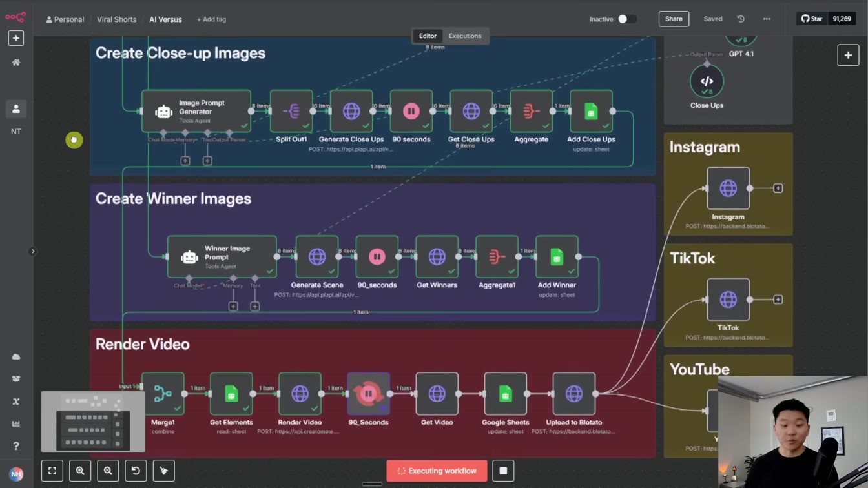Viewport: 868px width, 488px height.
Task: Go to Home in sidebar
Action: point(16,63)
